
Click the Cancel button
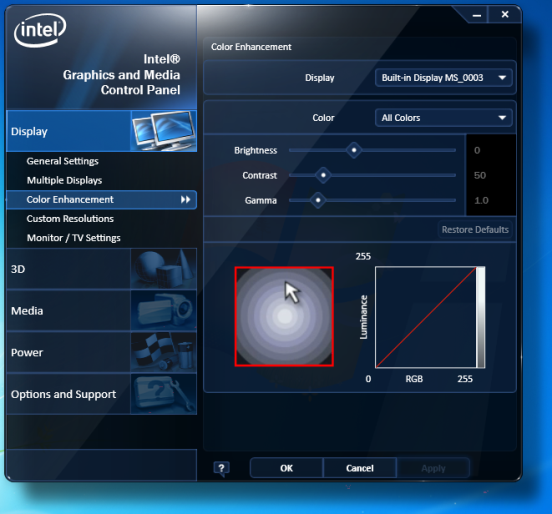pos(360,468)
